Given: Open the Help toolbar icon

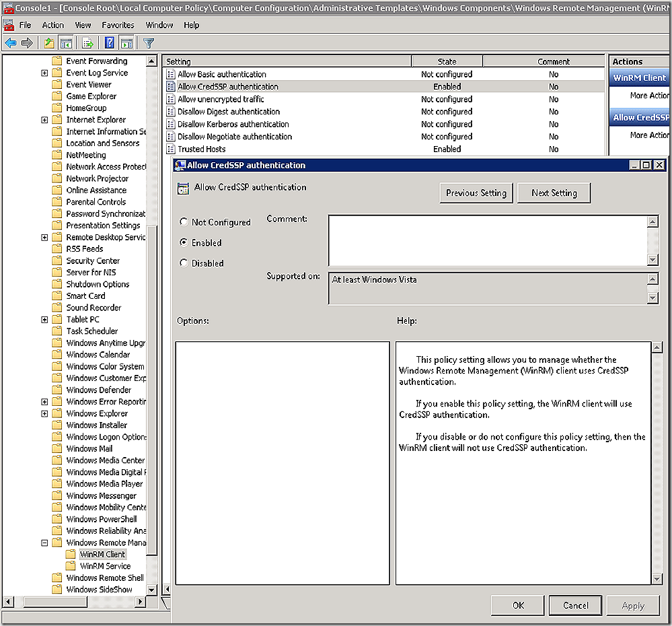Looking at the screenshot, I should pos(110,43).
